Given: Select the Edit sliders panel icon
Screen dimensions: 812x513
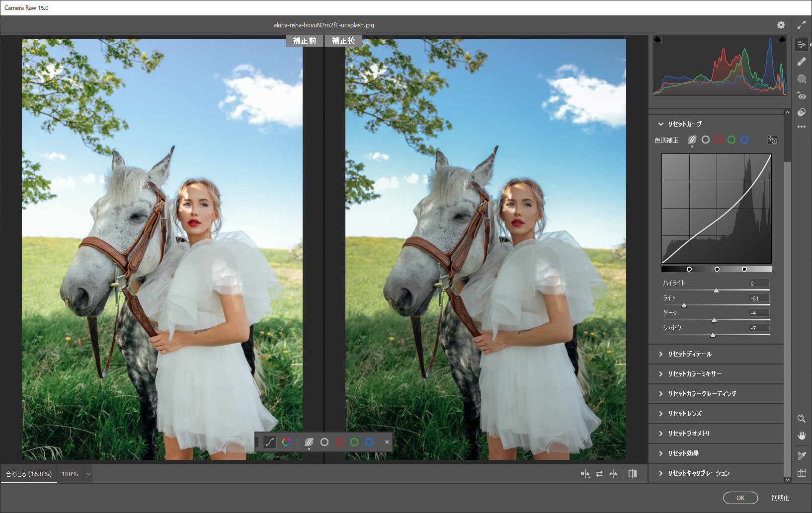Looking at the screenshot, I should click(802, 45).
